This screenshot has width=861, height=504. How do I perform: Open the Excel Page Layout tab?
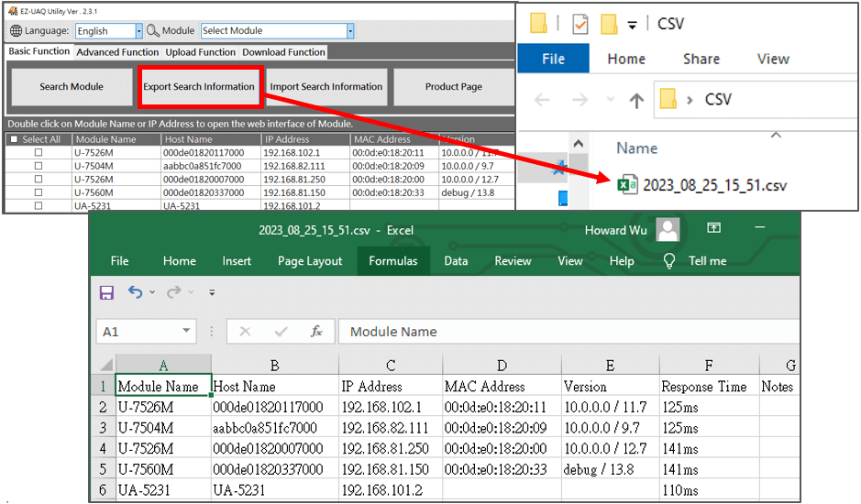coord(310,261)
